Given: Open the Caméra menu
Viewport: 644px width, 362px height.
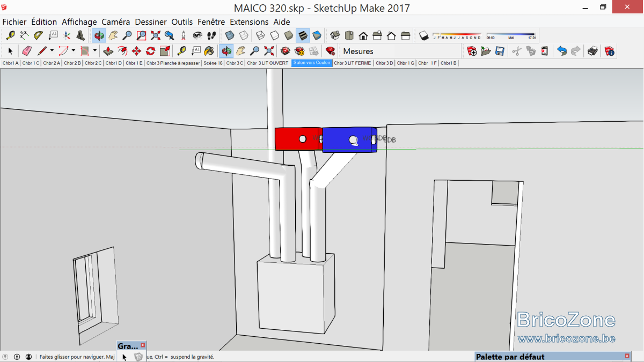Looking at the screenshot, I should (115, 22).
